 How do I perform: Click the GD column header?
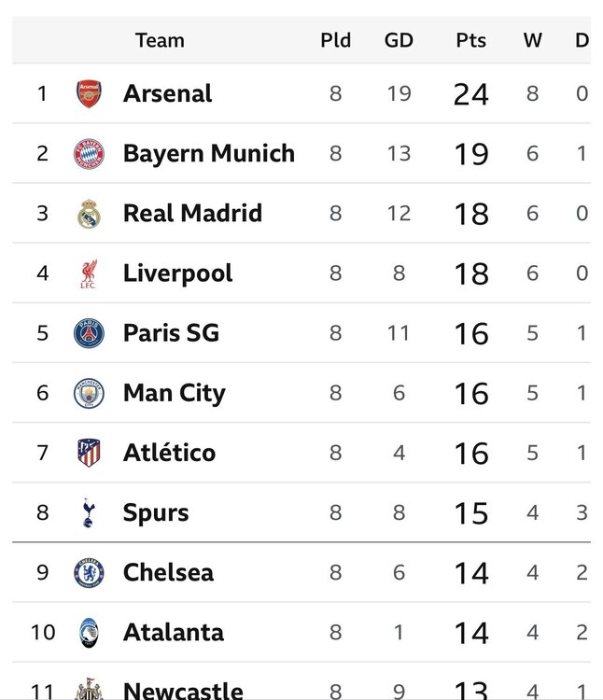click(x=399, y=40)
